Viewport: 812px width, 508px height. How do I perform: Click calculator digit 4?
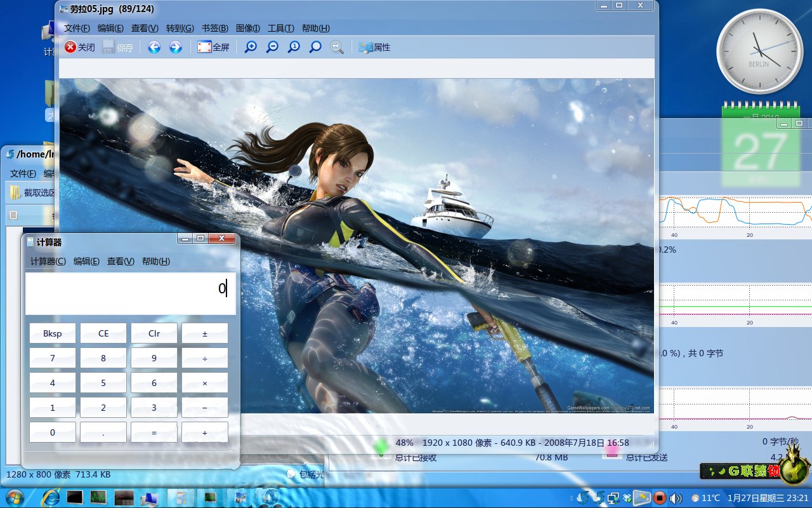click(53, 383)
